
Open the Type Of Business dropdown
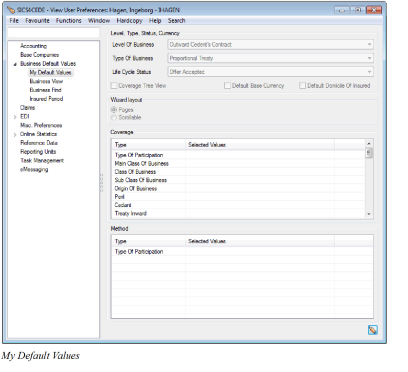[270, 58]
